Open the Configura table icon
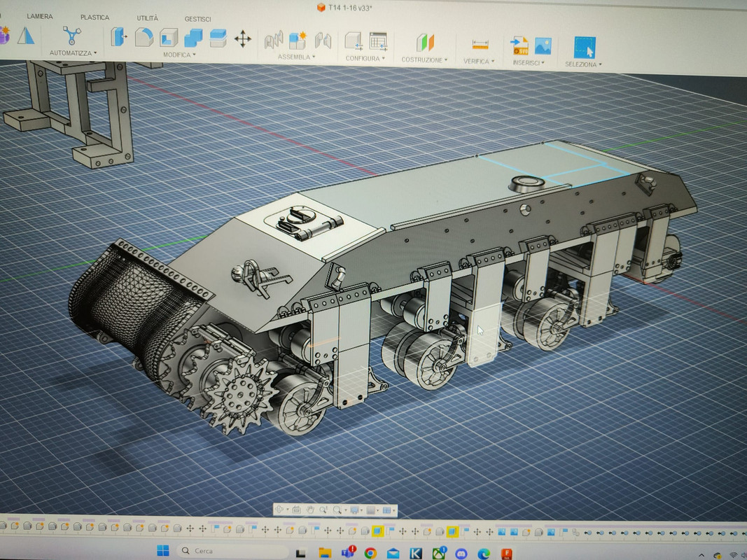The image size is (747, 560). coord(378,42)
